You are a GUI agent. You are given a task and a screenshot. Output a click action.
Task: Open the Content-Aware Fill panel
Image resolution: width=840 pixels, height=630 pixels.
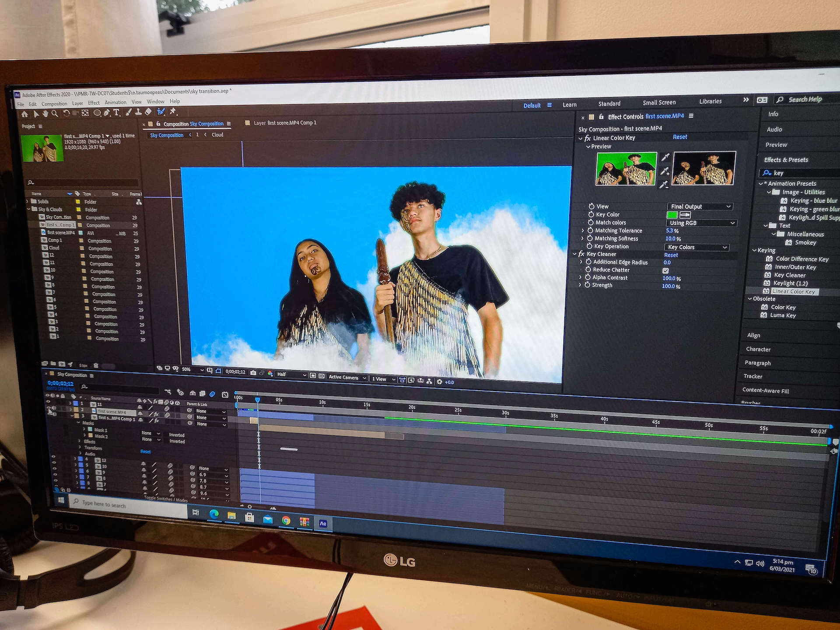coord(766,390)
